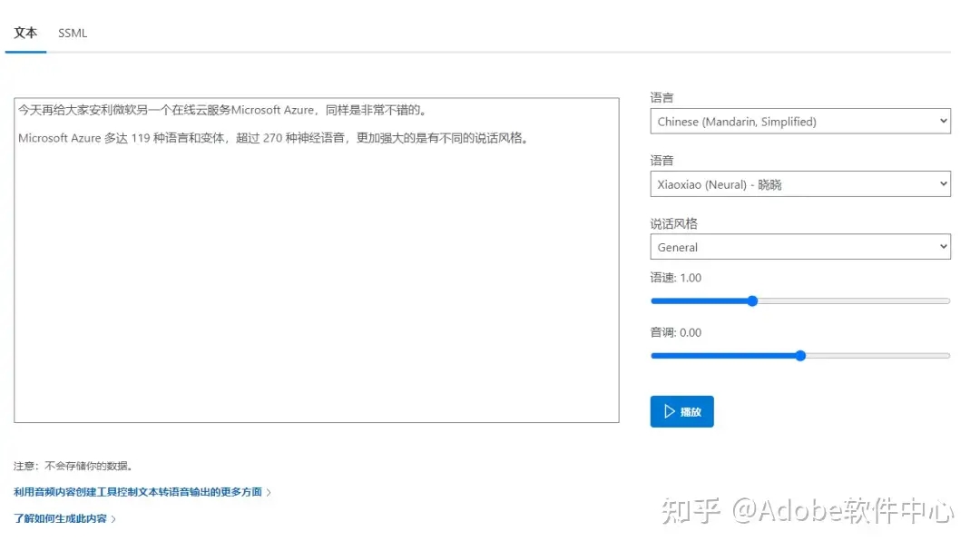The width and height of the screenshot is (980, 551).
Task: Open the 利用音频内容创建工具 link
Action: pyautogui.click(x=136, y=491)
